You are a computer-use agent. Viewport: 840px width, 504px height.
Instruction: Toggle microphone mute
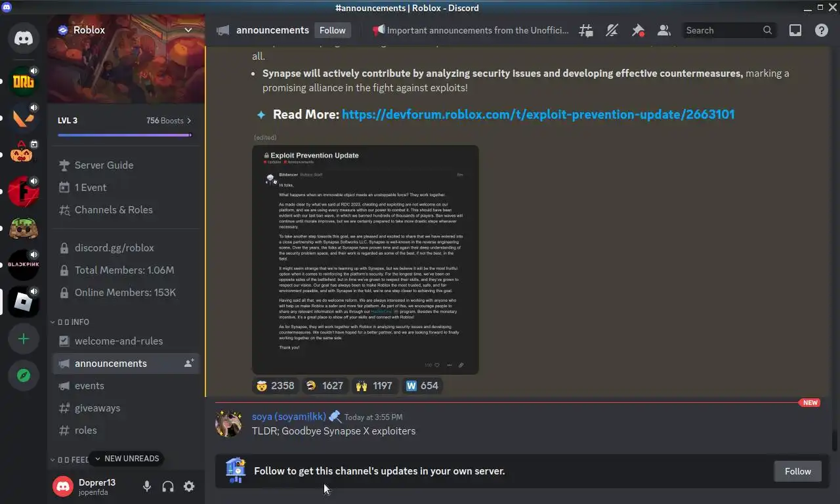(x=147, y=486)
